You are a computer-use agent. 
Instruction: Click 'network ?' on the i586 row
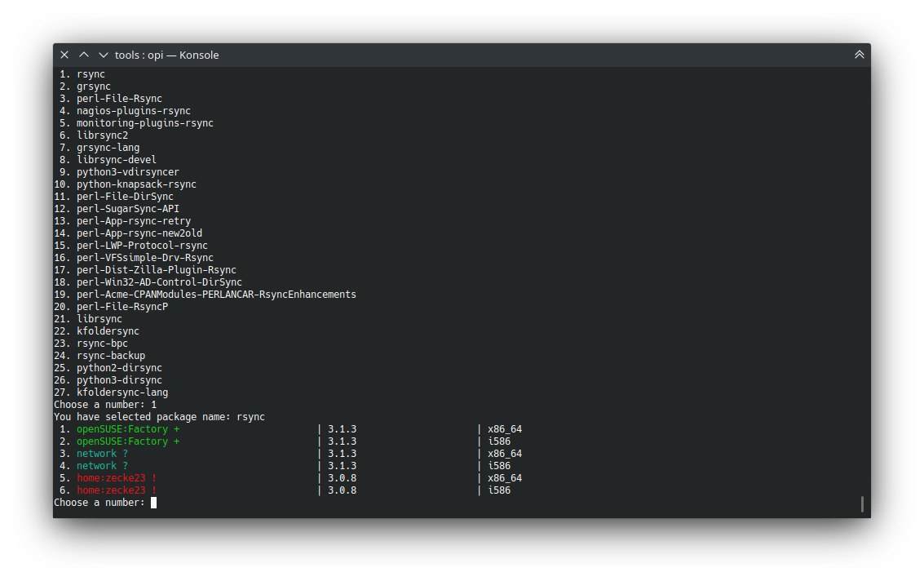tap(103, 466)
